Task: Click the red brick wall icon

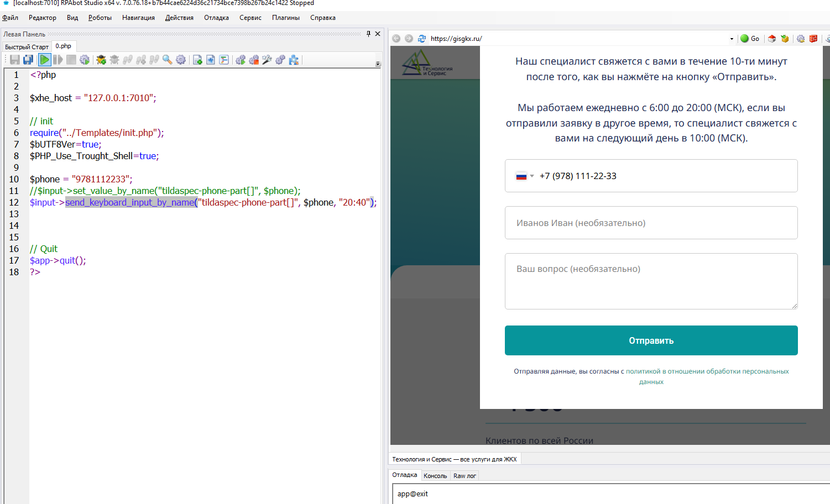Action: (x=813, y=39)
